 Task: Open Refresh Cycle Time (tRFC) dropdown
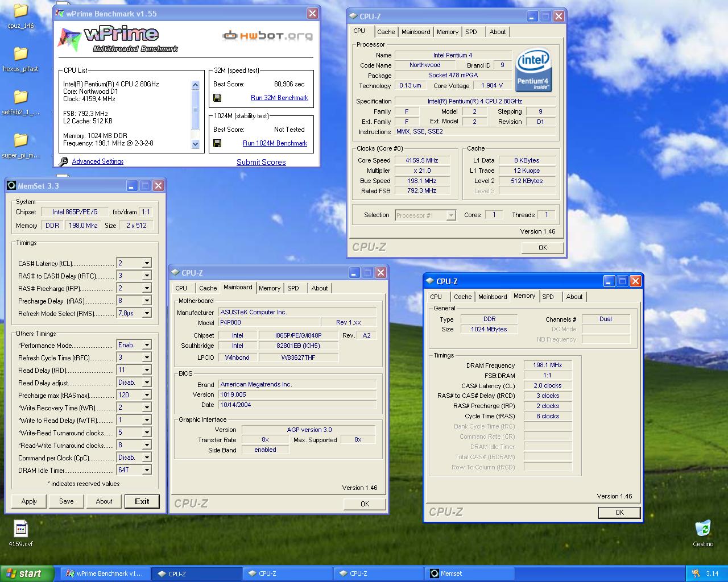tap(147, 357)
